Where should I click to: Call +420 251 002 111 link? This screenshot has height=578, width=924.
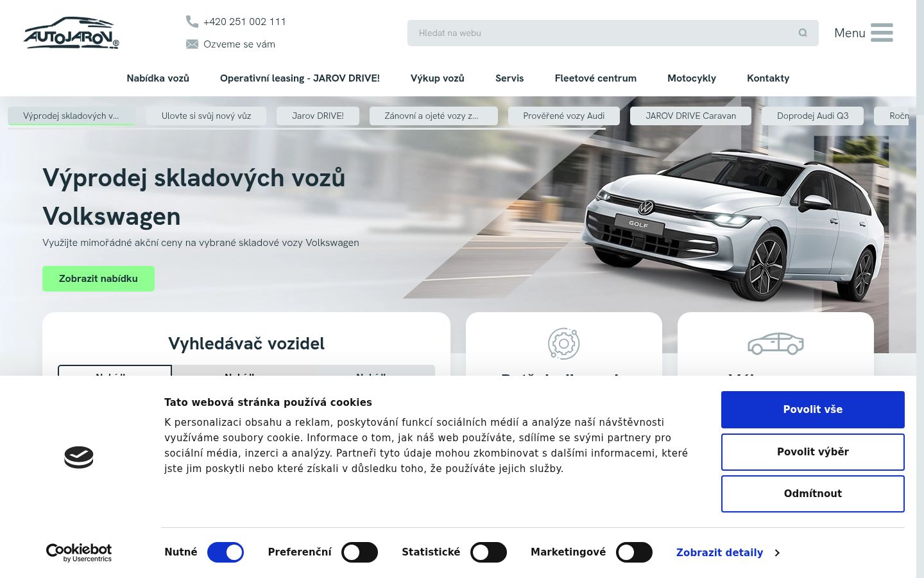pos(244,21)
